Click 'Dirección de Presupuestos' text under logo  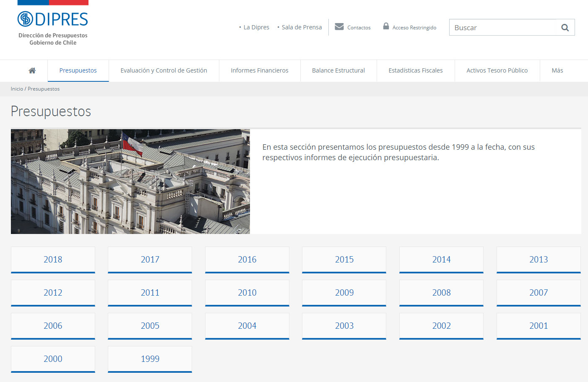pos(53,36)
